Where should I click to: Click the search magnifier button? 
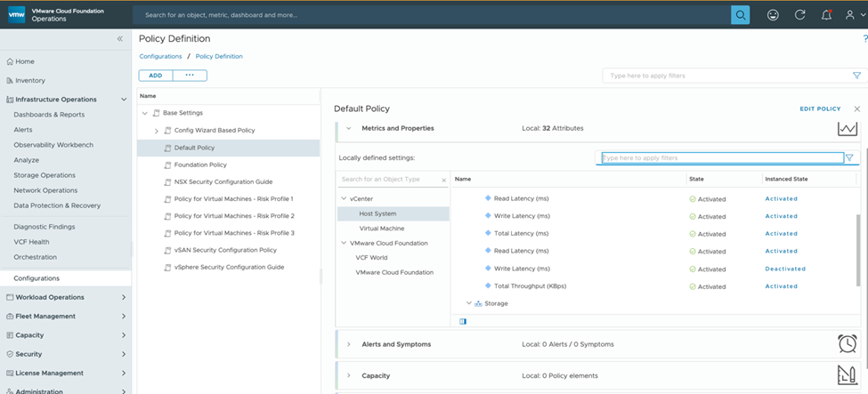(x=740, y=15)
